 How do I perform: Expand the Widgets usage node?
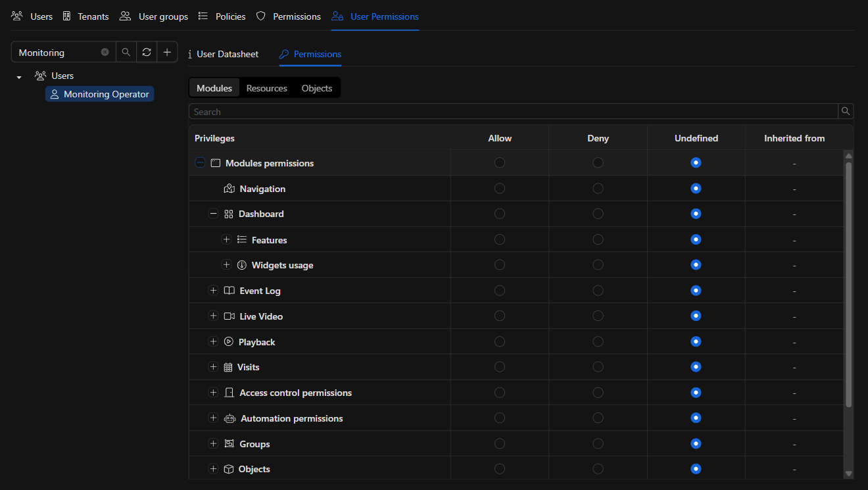tap(226, 264)
